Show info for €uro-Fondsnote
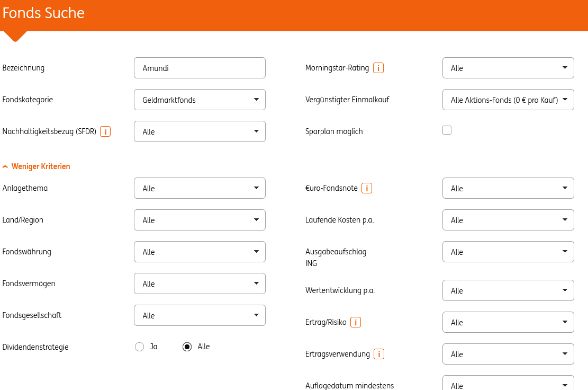Image resolution: width=588 pixels, height=390 pixels. click(x=367, y=188)
